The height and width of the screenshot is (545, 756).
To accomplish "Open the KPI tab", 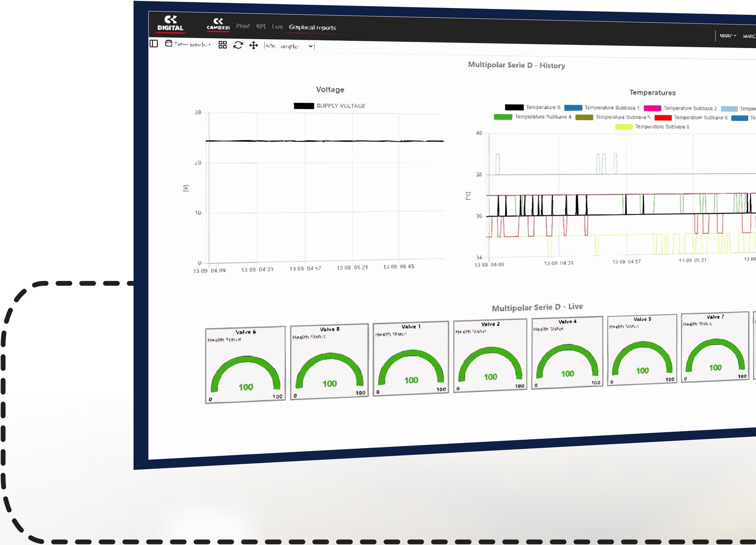I will pos(261,26).
